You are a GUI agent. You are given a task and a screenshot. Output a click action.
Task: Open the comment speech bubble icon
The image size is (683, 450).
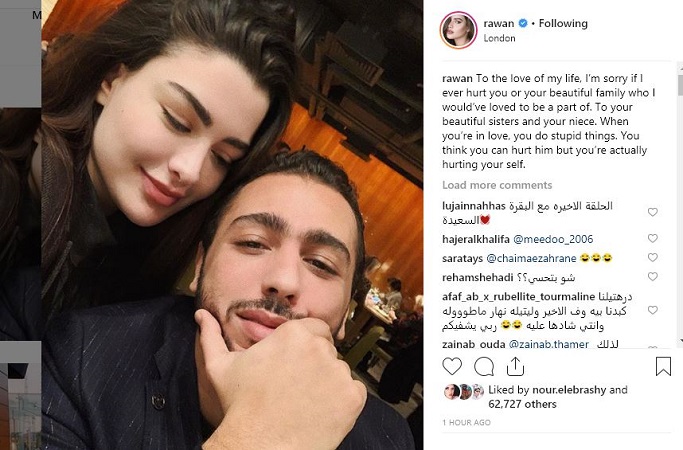pyautogui.click(x=484, y=367)
